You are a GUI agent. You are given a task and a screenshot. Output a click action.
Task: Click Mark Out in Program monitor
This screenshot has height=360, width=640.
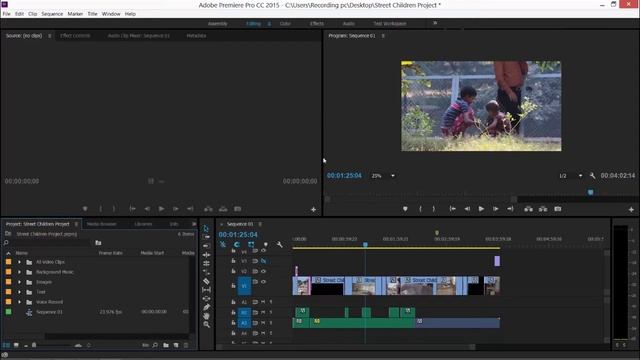pyautogui.click(x=433, y=209)
